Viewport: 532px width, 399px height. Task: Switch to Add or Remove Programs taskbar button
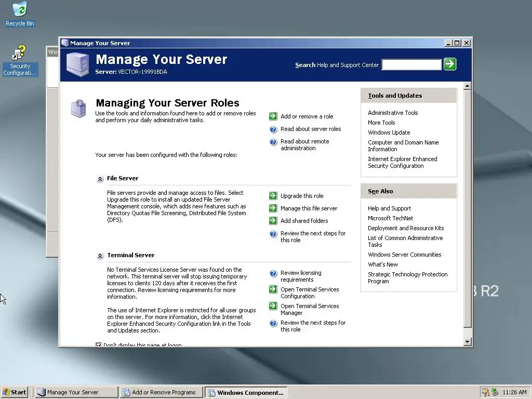pos(161,392)
